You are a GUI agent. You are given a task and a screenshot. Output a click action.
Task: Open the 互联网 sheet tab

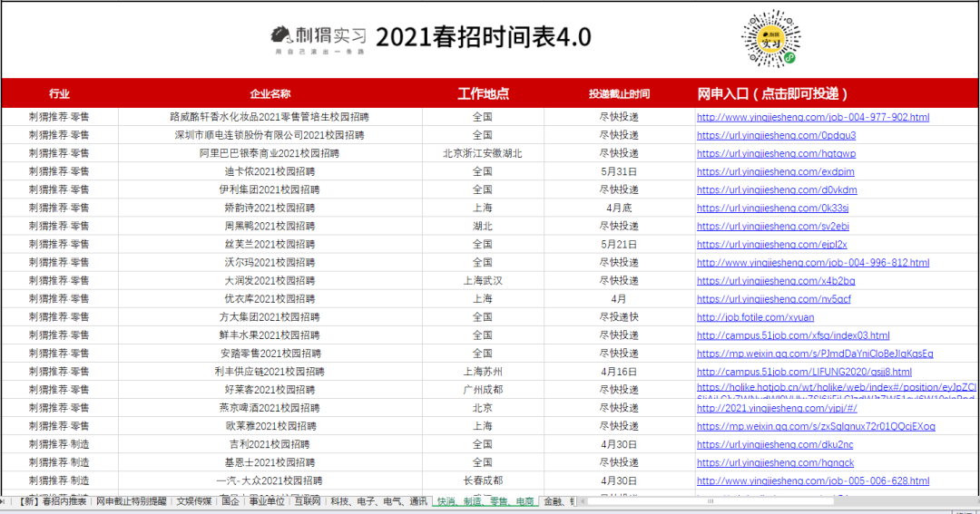[308, 501]
